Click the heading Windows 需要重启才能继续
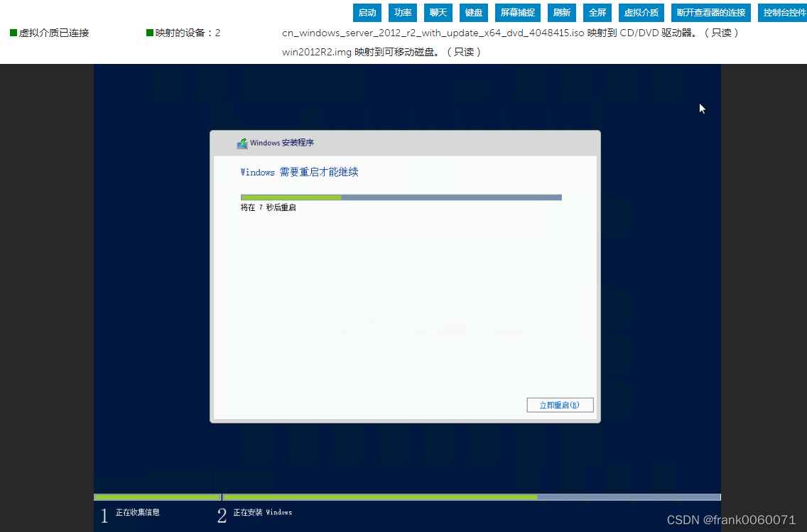 pos(299,173)
